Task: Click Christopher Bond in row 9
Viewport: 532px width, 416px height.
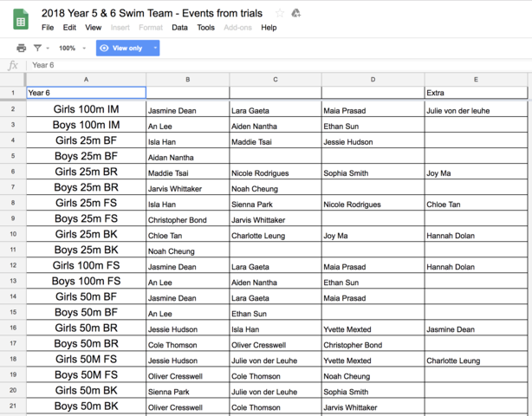Action: tap(188, 218)
